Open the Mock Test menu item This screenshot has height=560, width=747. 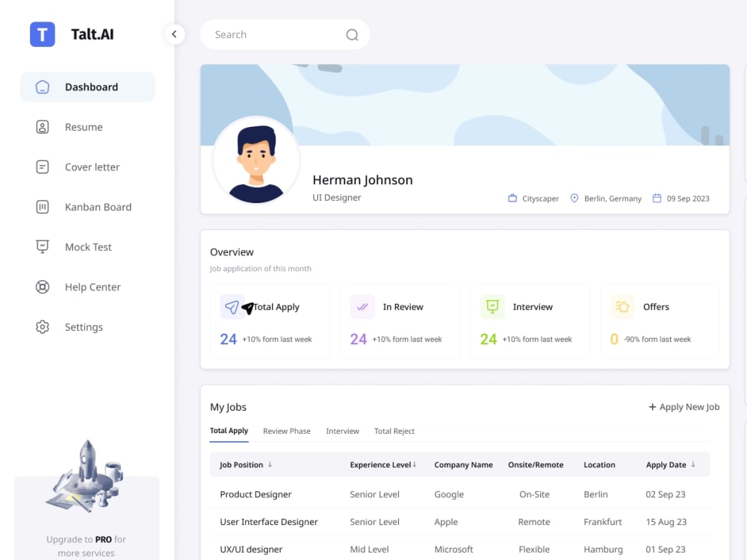87,247
